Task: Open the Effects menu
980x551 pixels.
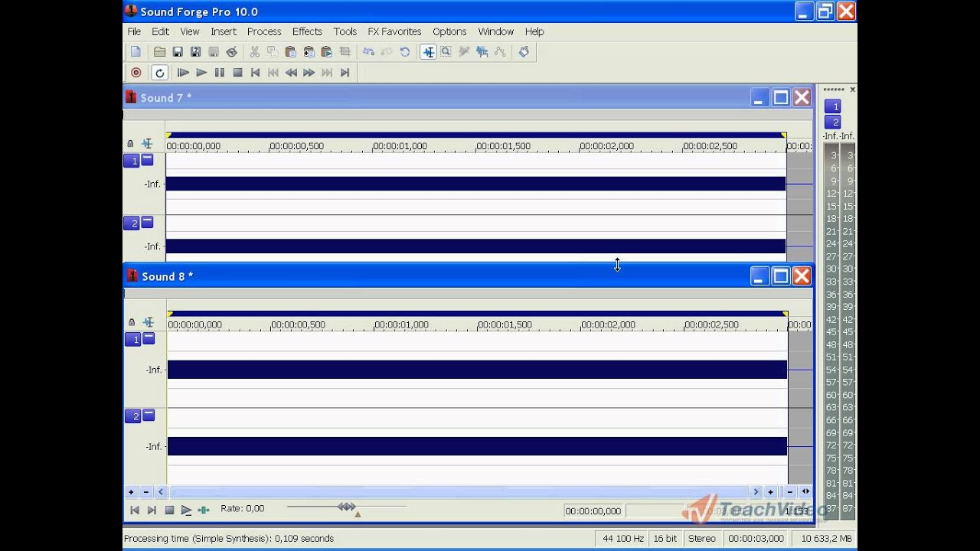Action: [307, 31]
